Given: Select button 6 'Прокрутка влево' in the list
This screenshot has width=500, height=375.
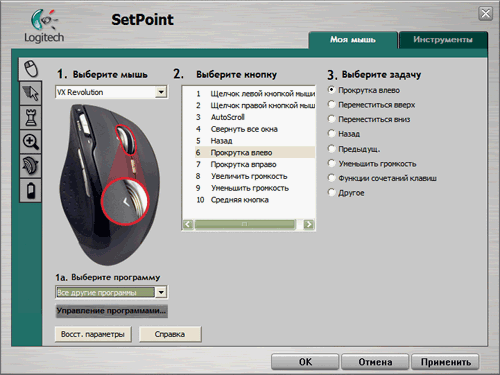Looking at the screenshot, I should [255, 152].
